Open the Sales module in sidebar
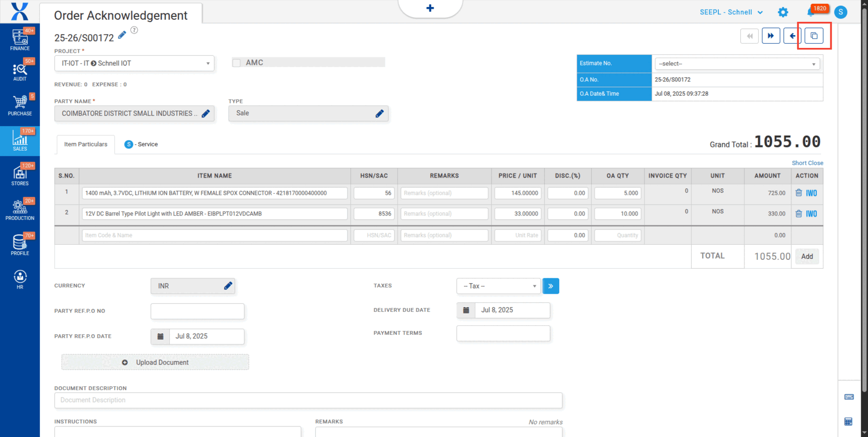Image resolution: width=868 pixels, height=437 pixels. coord(20,141)
